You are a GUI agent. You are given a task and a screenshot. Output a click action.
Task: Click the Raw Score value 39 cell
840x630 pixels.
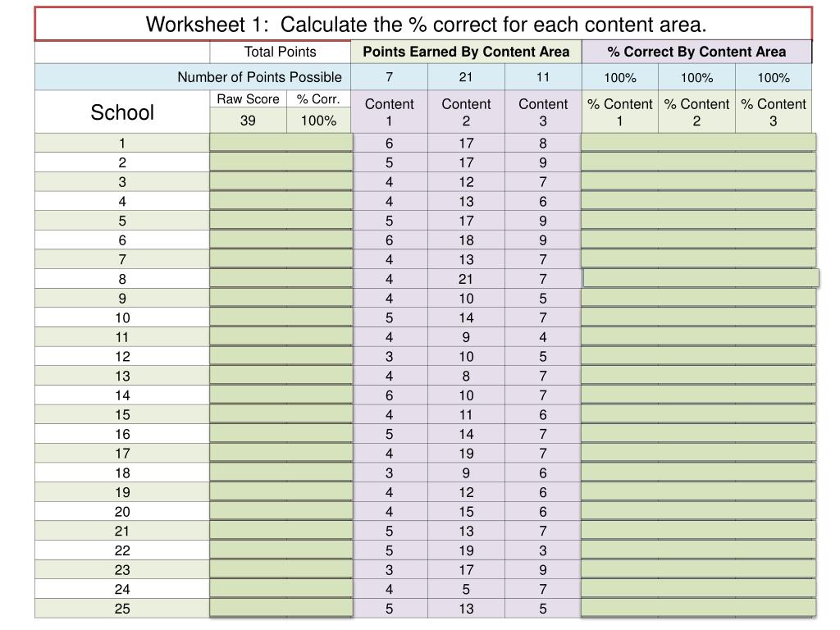[x=248, y=121]
